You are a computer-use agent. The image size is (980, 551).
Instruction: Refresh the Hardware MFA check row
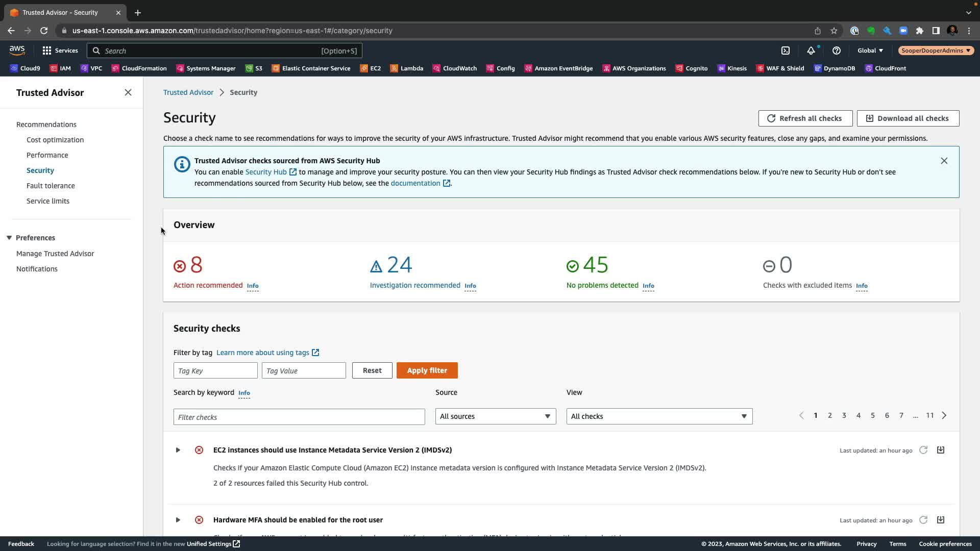click(923, 520)
